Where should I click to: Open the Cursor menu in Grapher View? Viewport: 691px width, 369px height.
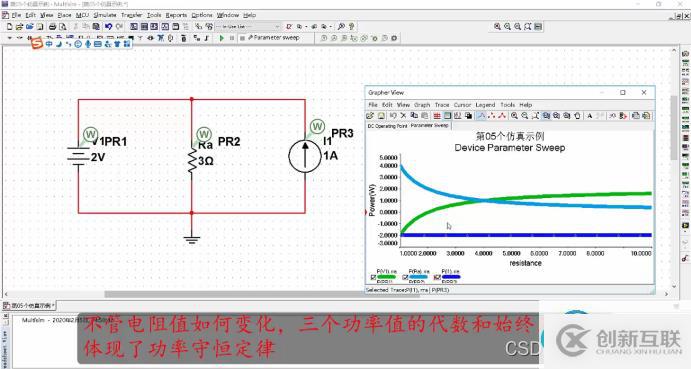pos(462,105)
